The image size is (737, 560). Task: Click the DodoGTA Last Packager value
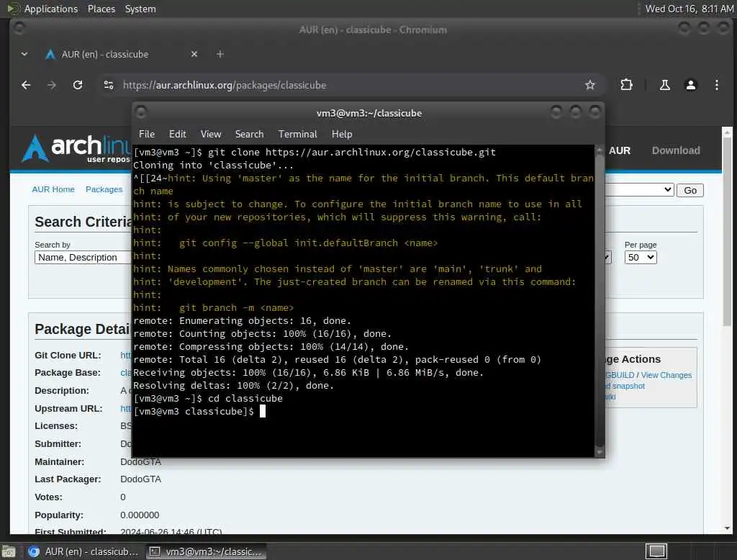(140, 479)
